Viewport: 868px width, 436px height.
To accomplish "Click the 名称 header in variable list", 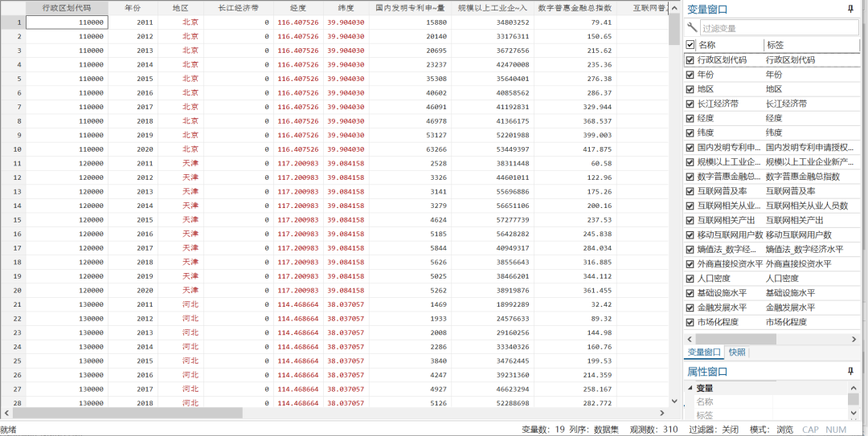I will 730,45.
